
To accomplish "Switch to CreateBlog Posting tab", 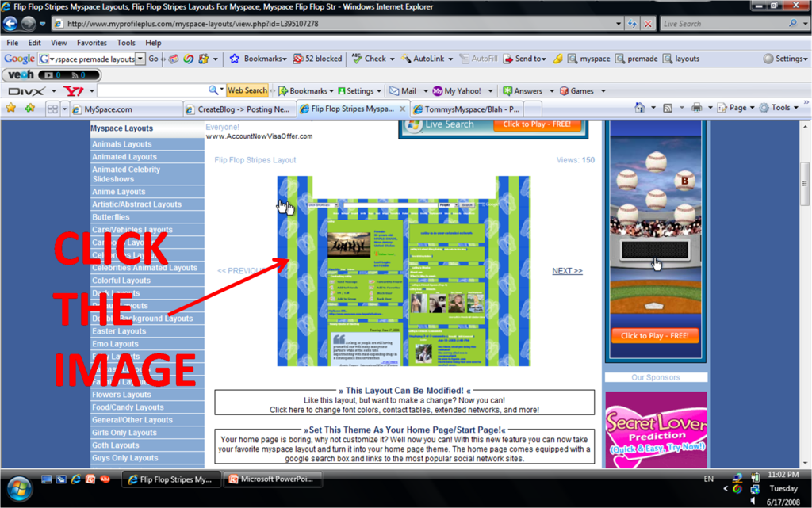I will [239, 109].
